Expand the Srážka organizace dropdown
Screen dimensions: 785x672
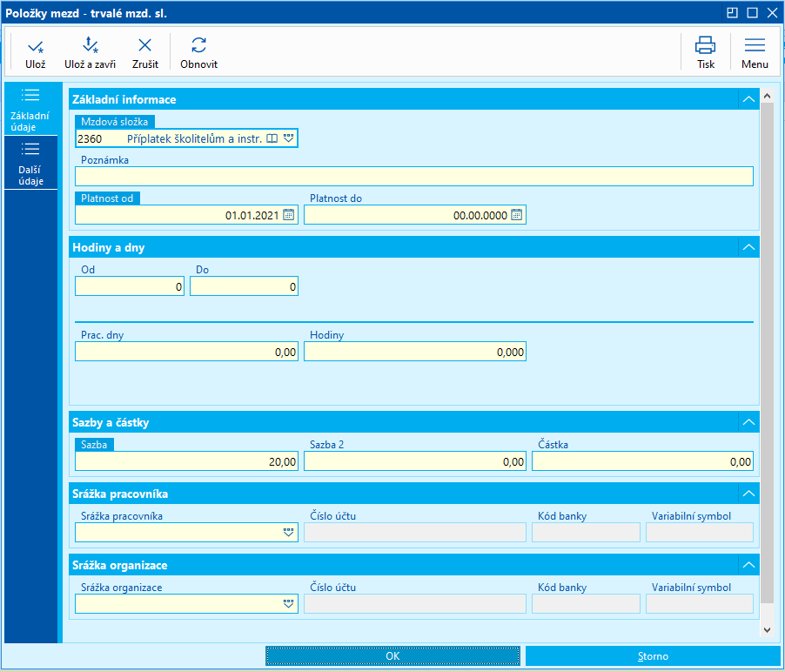tap(289, 604)
